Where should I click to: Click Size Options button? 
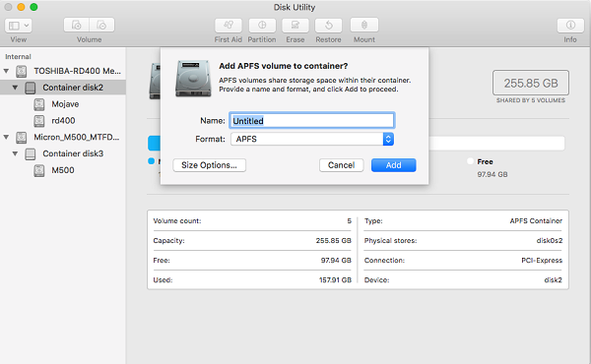209,165
